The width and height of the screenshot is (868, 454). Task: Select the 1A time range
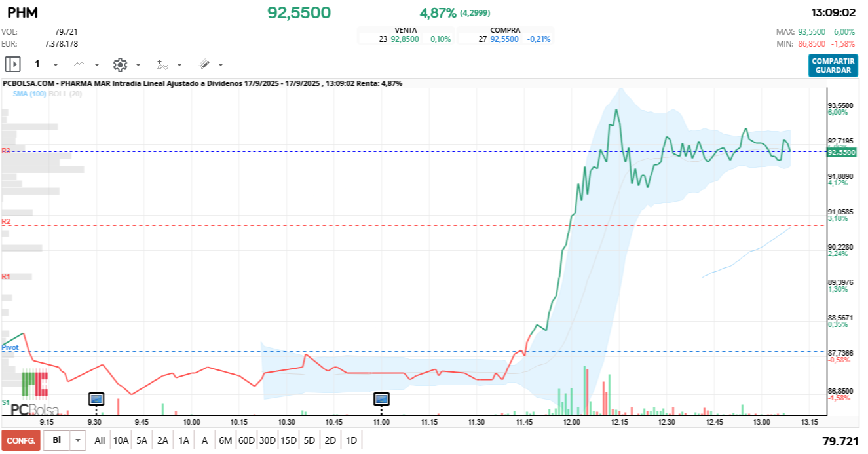point(183,440)
